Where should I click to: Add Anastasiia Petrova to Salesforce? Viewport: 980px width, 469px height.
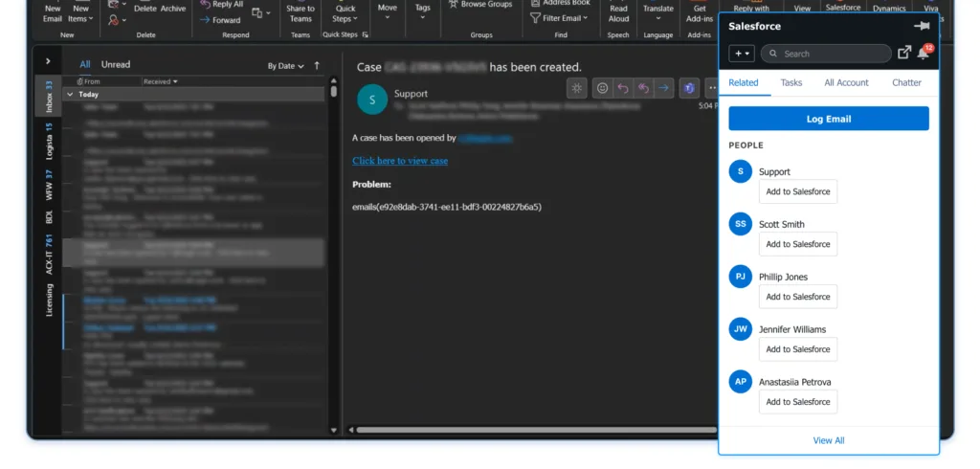pyautogui.click(x=798, y=401)
